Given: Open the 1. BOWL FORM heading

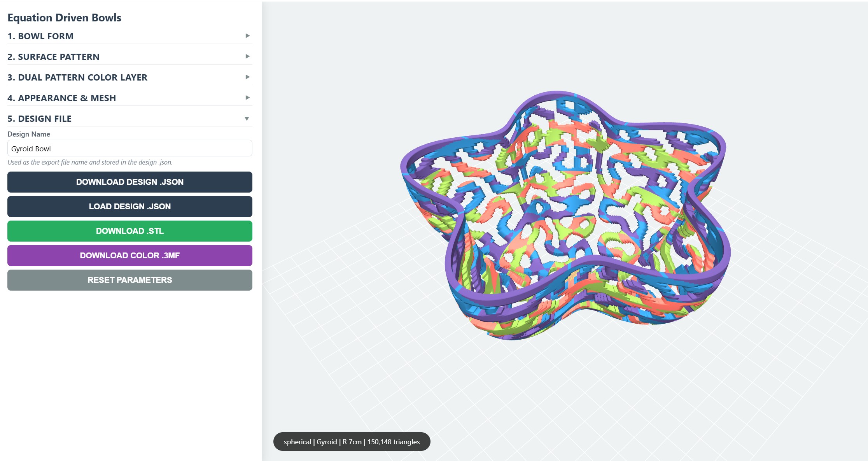Looking at the screenshot, I should (x=40, y=36).
